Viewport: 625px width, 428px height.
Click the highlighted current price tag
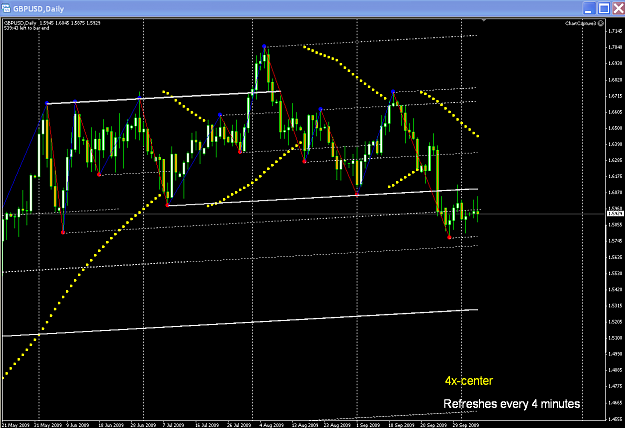point(615,214)
